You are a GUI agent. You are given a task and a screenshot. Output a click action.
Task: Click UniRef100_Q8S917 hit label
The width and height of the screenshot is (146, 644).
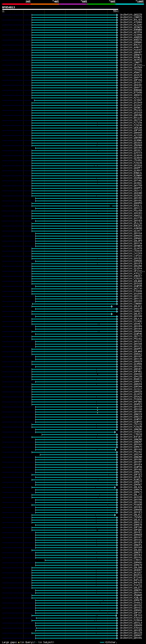[x=131, y=151]
